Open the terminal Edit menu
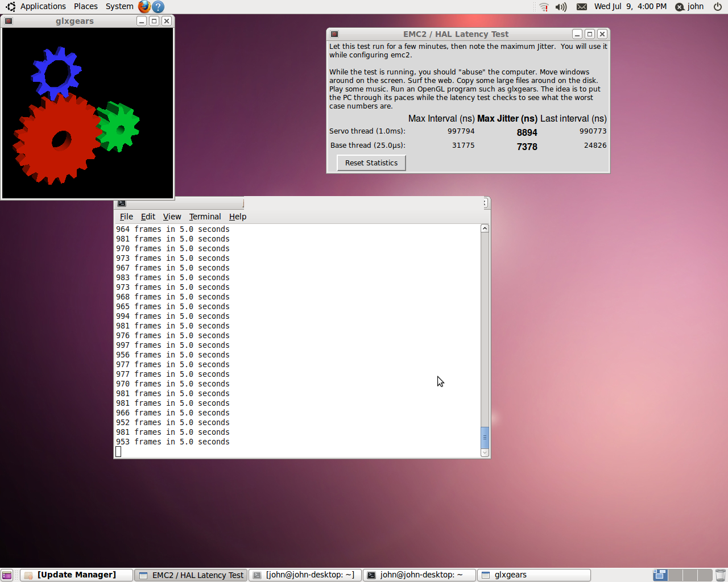The image size is (728, 582). click(148, 217)
